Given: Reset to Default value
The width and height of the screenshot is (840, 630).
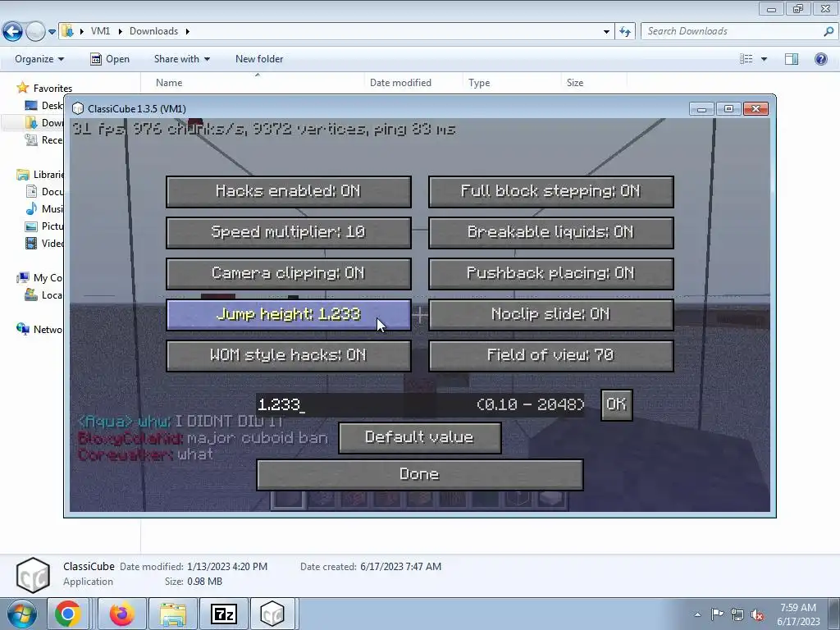Looking at the screenshot, I should tap(419, 438).
